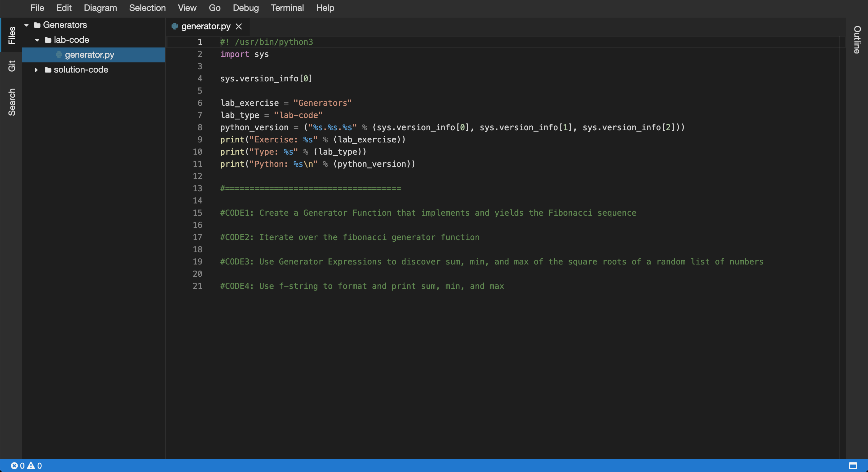Toggle the Files sidebar panel
This screenshot has height=472, width=868.
tap(12, 35)
